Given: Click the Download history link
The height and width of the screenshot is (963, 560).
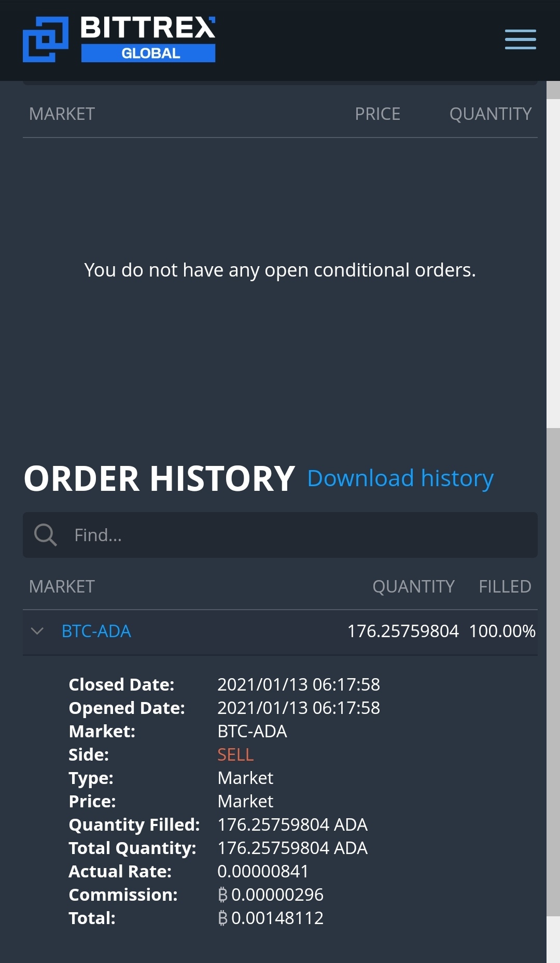Looking at the screenshot, I should coord(400,478).
